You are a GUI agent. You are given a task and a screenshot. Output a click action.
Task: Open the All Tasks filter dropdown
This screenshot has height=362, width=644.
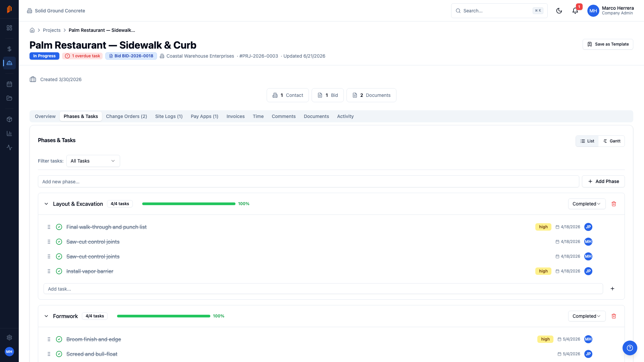tap(93, 161)
